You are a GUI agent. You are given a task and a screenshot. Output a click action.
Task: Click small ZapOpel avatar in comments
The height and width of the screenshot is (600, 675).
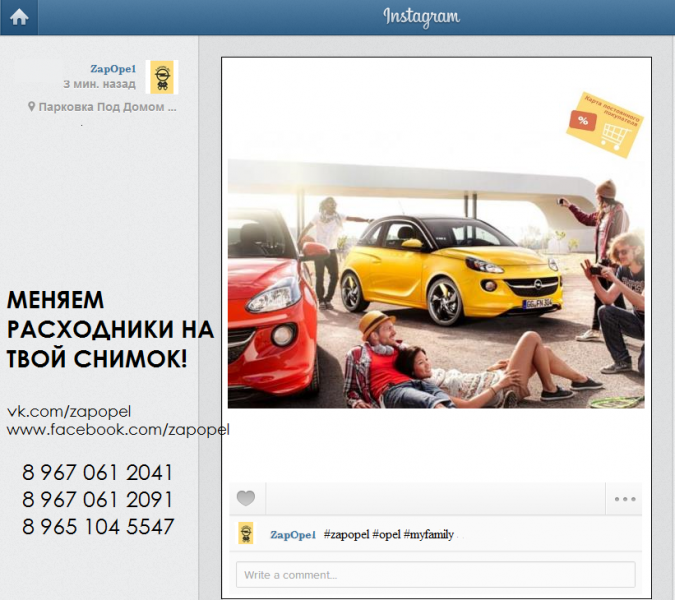(x=246, y=534)
